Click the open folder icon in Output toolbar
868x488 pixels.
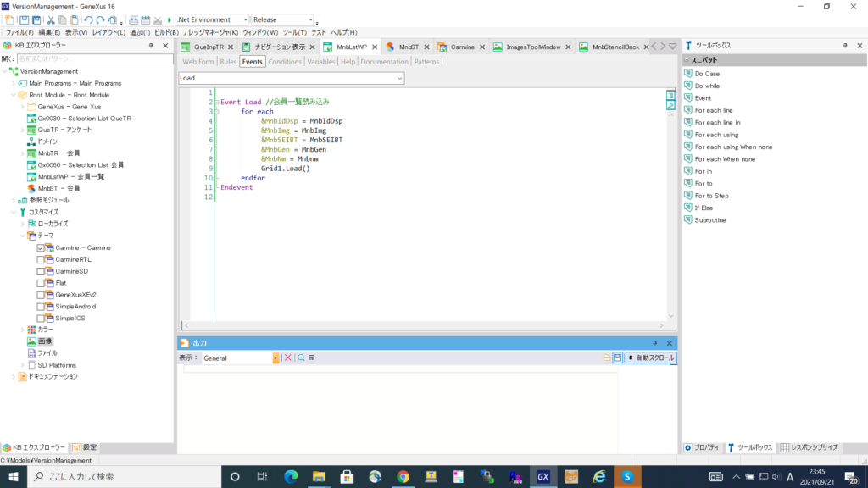point(607,358)
